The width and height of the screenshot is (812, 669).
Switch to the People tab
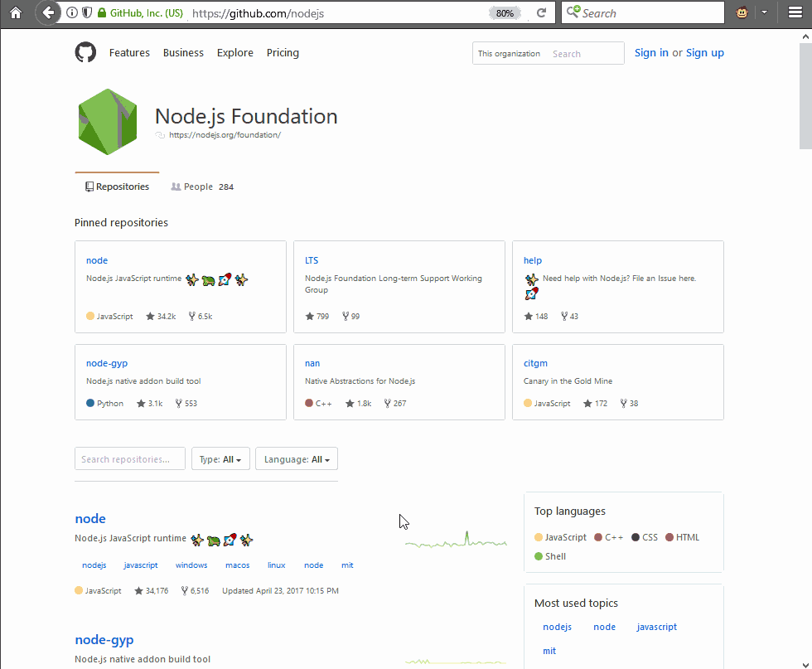point(198,187)
